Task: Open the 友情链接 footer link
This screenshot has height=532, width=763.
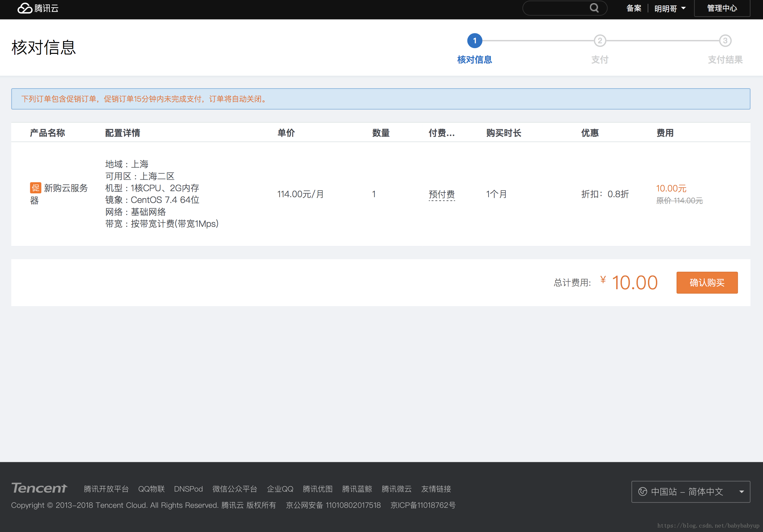Action: tap(436, 489)
